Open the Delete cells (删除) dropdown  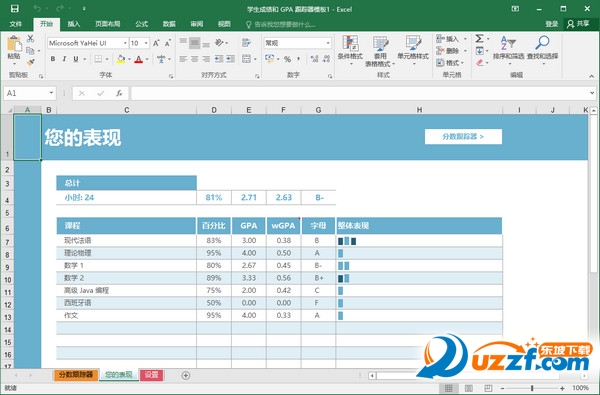click(452, 51)
